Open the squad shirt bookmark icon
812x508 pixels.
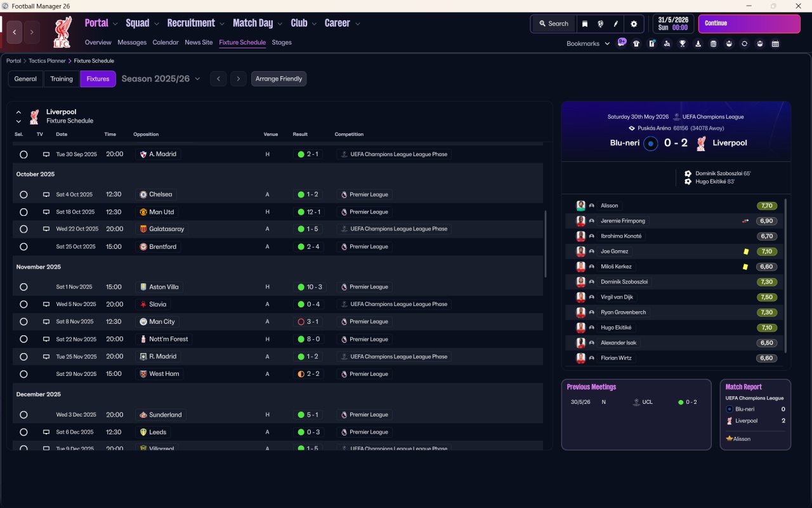click(x=636, y=44)
